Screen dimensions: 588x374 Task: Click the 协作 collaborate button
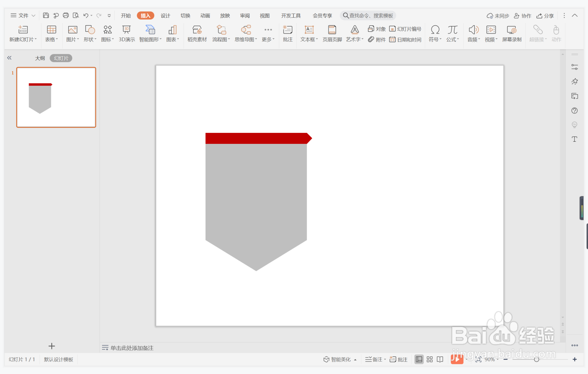click(523, 16)
